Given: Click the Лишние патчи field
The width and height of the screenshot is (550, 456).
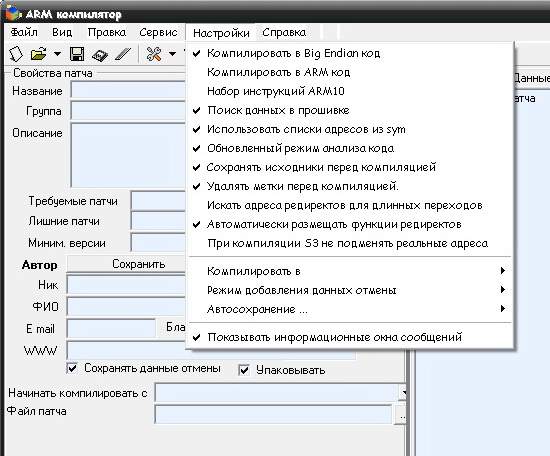Looking at the screenshot, I should coord(158,221).
